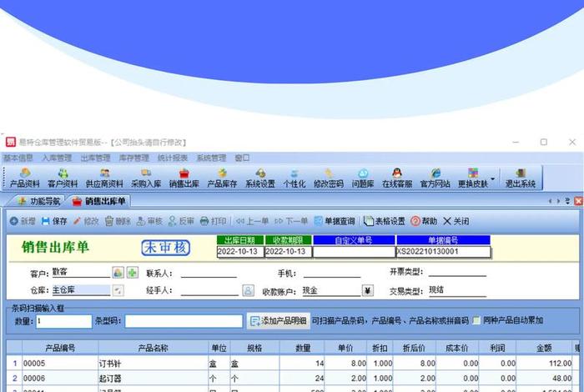Click the 出库日期 date field
Screen dimensions: 584x392
[240, 252]
